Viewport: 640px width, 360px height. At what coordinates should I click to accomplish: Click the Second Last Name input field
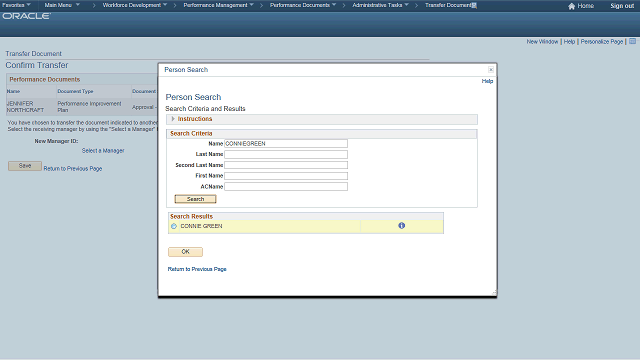(x=286, y=165)
